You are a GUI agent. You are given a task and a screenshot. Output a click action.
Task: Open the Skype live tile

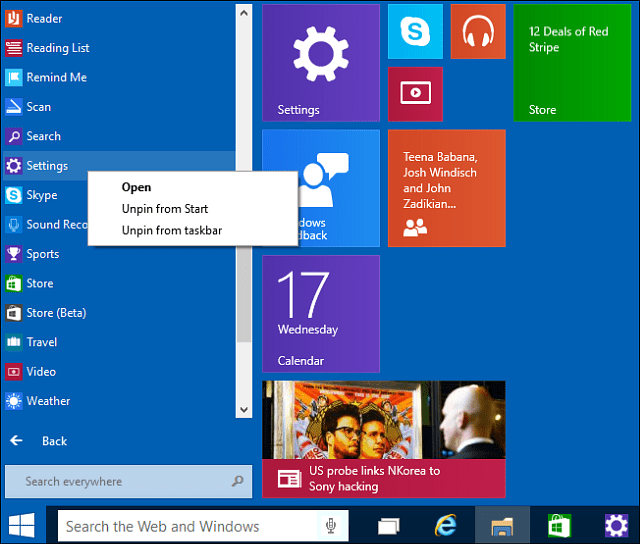[415, 31]
